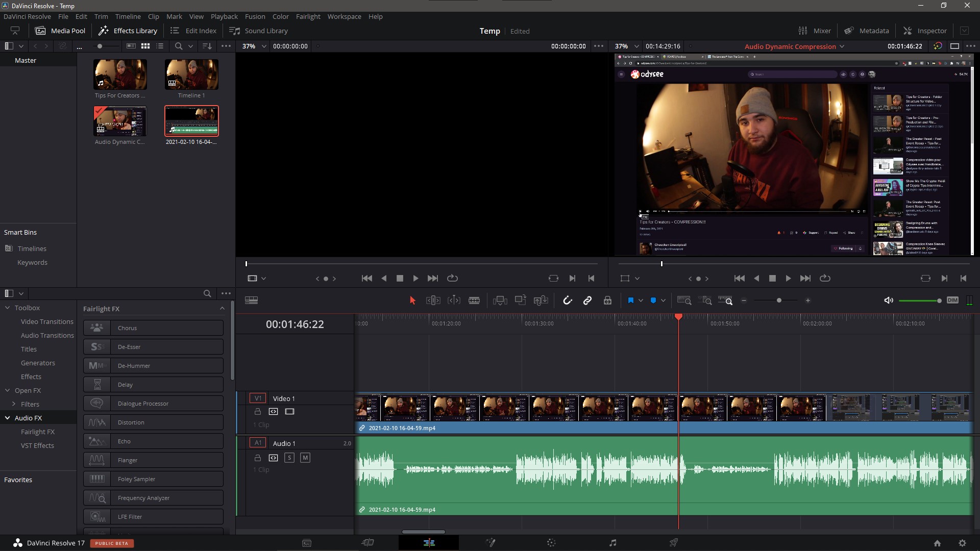
Task: Click the position lock icon in toolbar
Action: pos(607,300)
